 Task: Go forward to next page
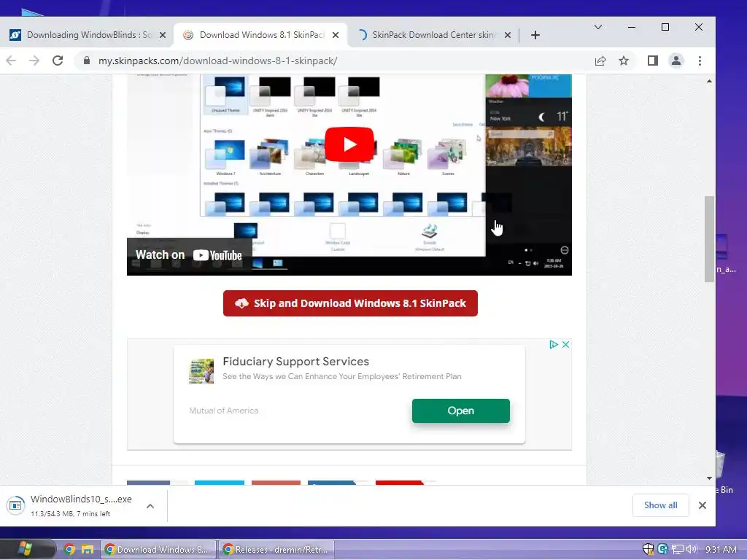click(x=34, y=61)
